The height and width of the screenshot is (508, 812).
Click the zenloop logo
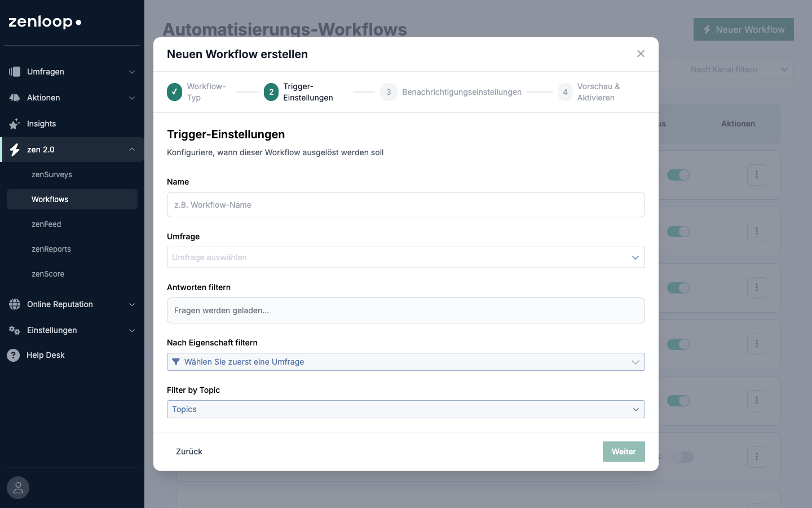click(45, 22)
